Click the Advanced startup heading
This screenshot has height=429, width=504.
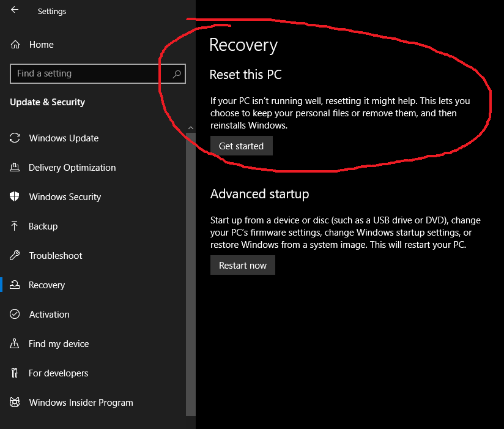(260, 194)
